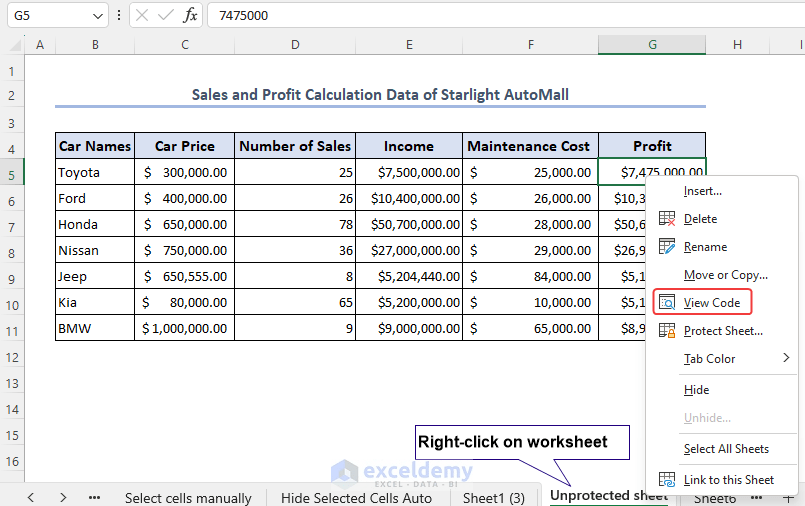805x506 pixels.
Task: Select row 5 header
Action: pos(12,176)
